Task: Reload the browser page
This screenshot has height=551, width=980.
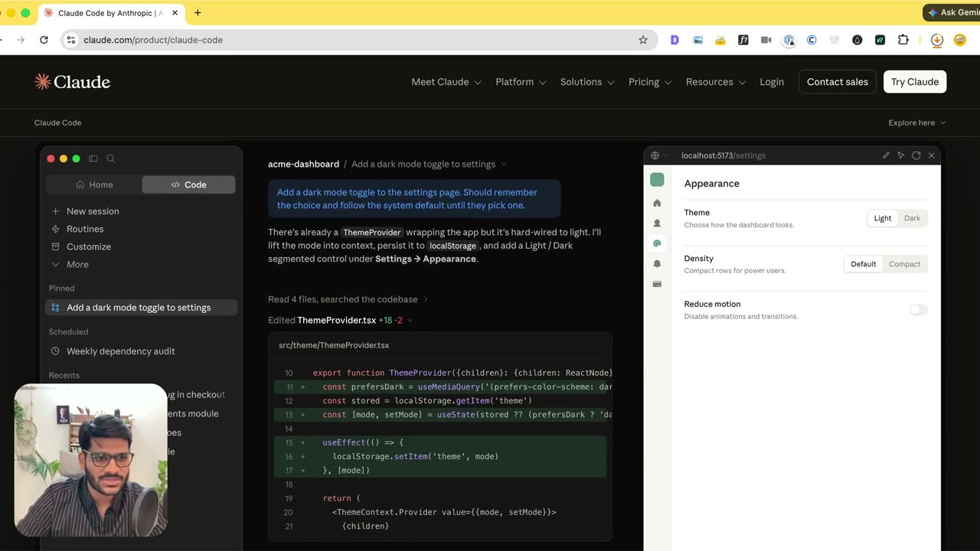Action: [44, 40]
